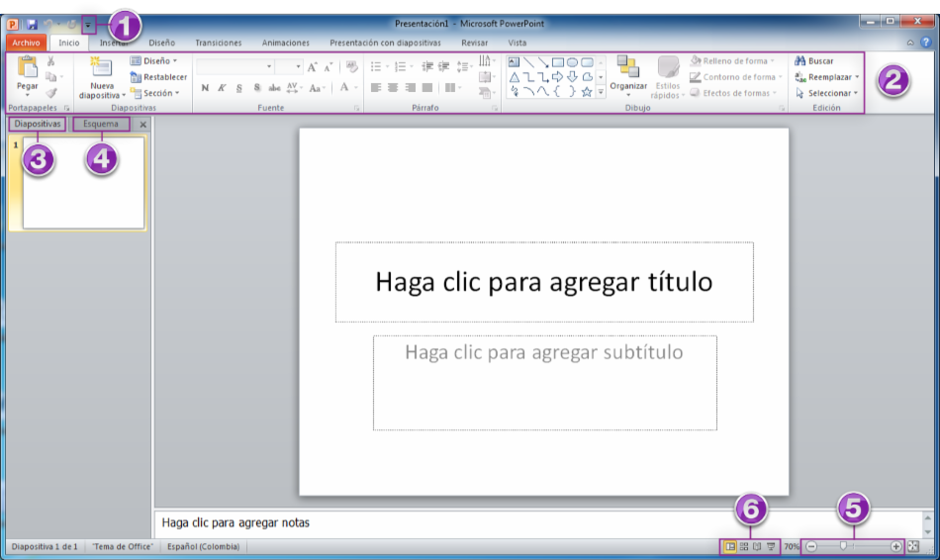Switch to Reading view icon
Image resolution: width=940 pixels, height=560 pixels.
(x=757, y=546)
